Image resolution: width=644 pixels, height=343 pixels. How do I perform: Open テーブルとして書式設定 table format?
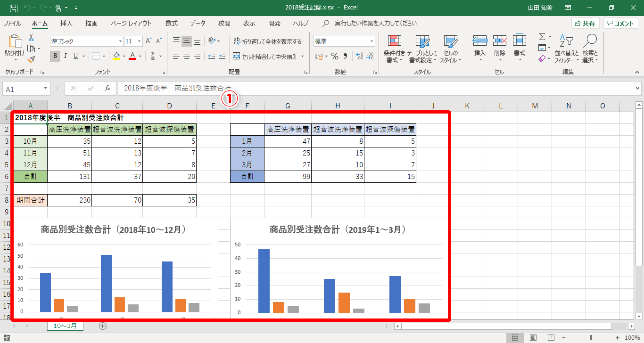click(x=422, y=49)
